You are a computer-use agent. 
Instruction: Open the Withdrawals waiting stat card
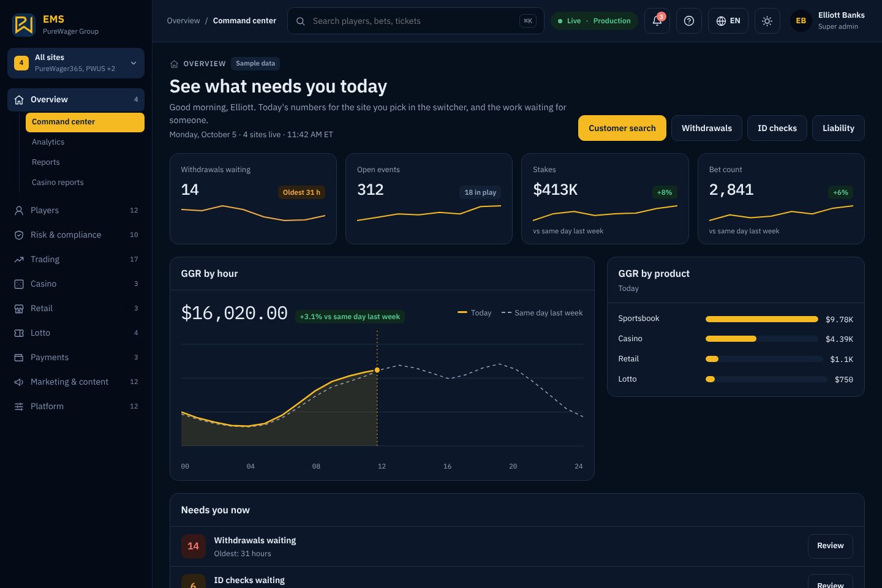pyautogui.click(x=253, y=198)
